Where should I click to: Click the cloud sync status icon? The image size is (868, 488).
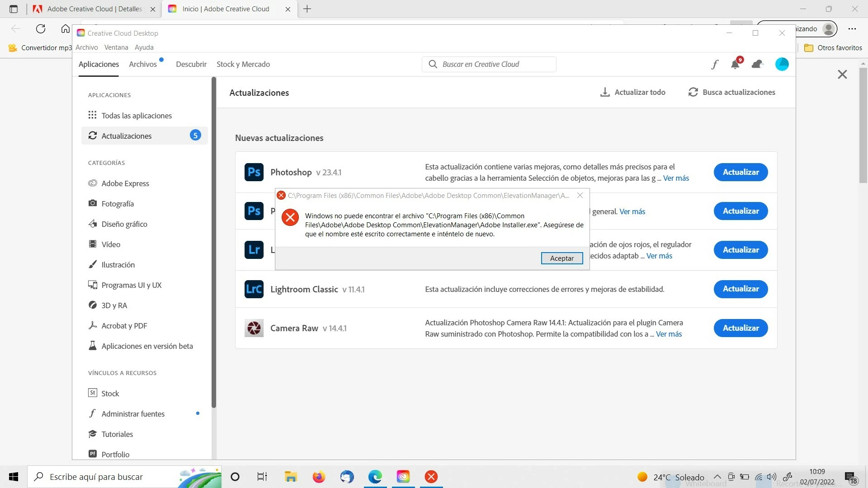coord(757,65)
